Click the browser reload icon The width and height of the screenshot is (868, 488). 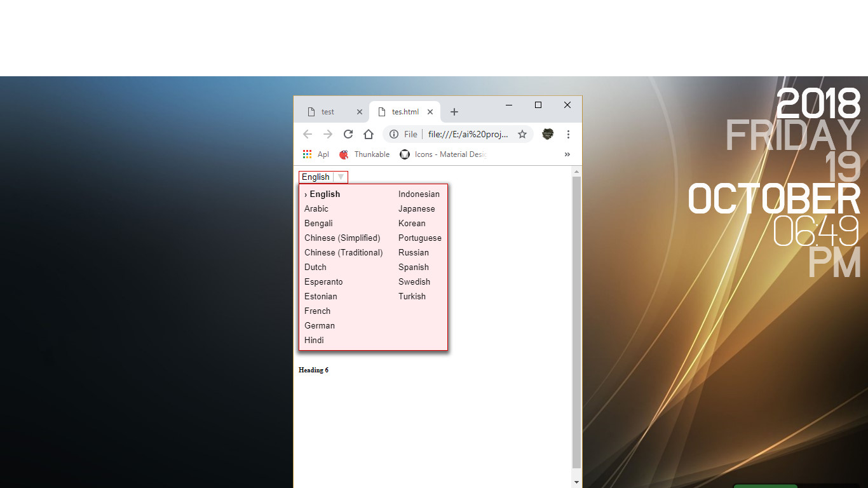point(348,134)
